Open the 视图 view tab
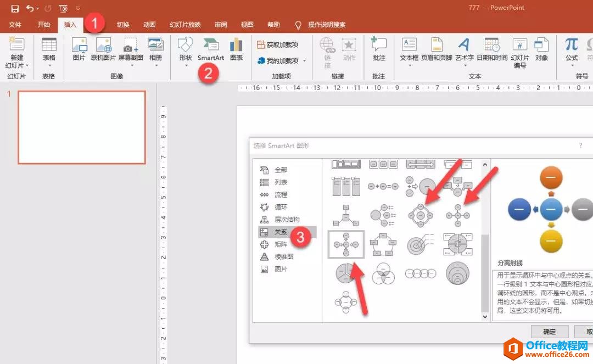593x364 pixels. (247, 25)
